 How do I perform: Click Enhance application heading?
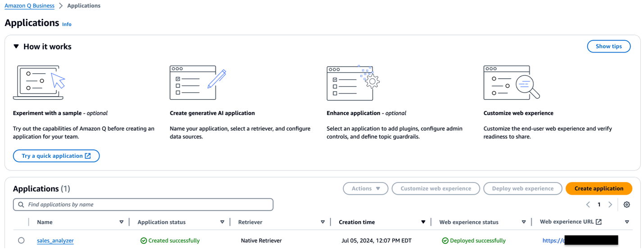click(x=366, y=113)
